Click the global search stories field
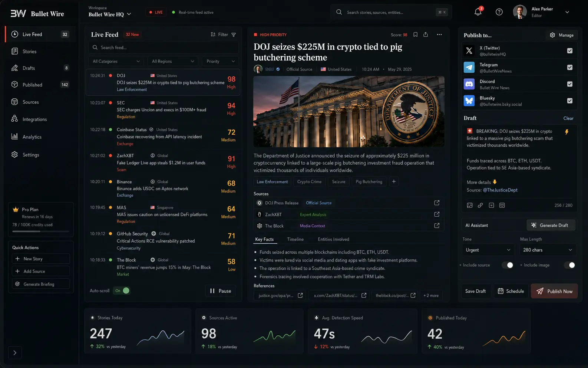This screenshot has height=368, width=588. (391, 12)
